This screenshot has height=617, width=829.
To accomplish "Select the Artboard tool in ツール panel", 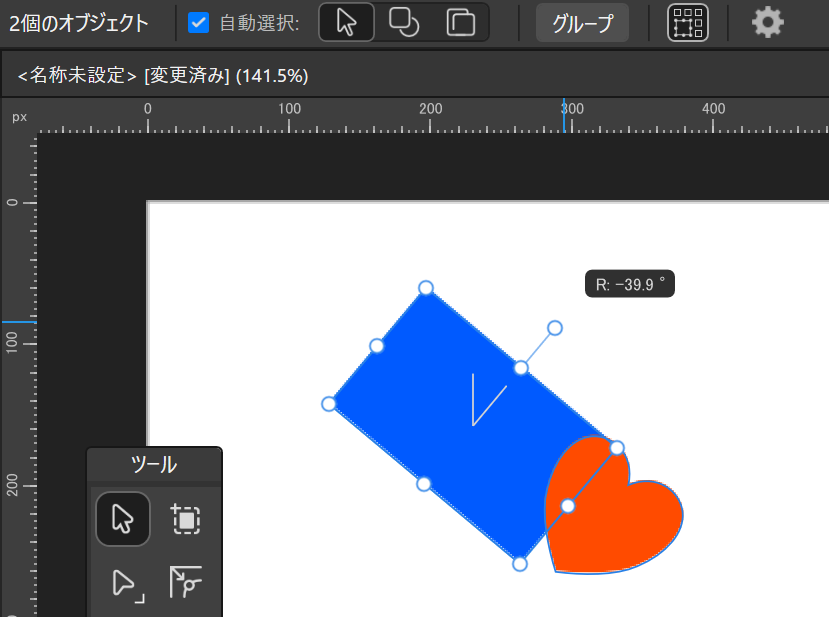I will point(186,519).
